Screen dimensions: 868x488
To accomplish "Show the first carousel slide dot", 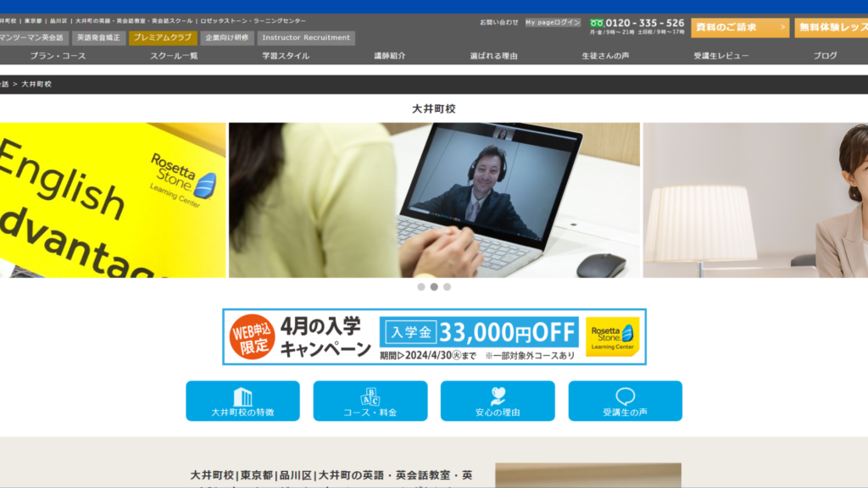I will (x=421, y=286).
